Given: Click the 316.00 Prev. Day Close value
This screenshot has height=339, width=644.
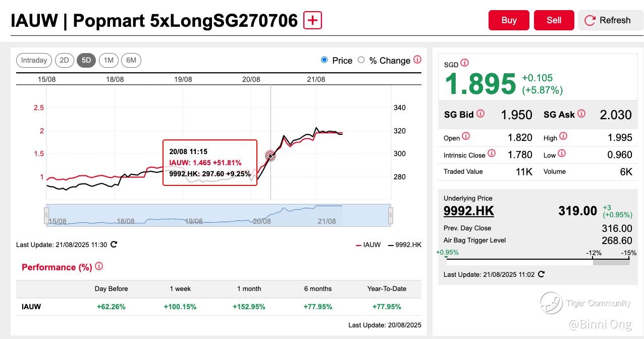Looking at the screenshot, I should [617, 228].
